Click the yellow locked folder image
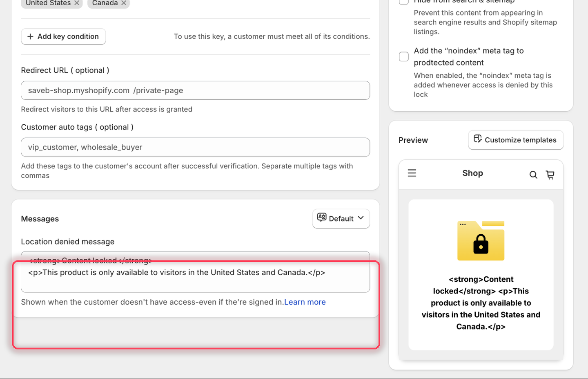 (481, 241)
